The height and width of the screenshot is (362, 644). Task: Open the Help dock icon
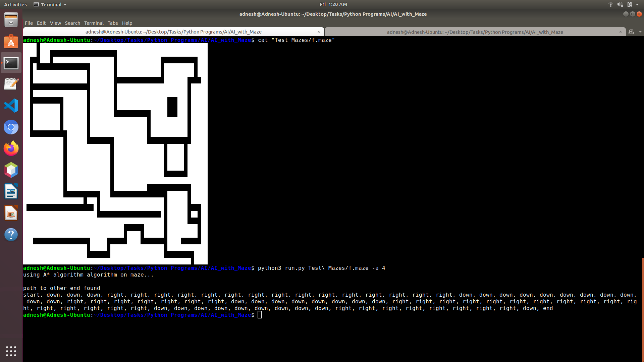11,235
